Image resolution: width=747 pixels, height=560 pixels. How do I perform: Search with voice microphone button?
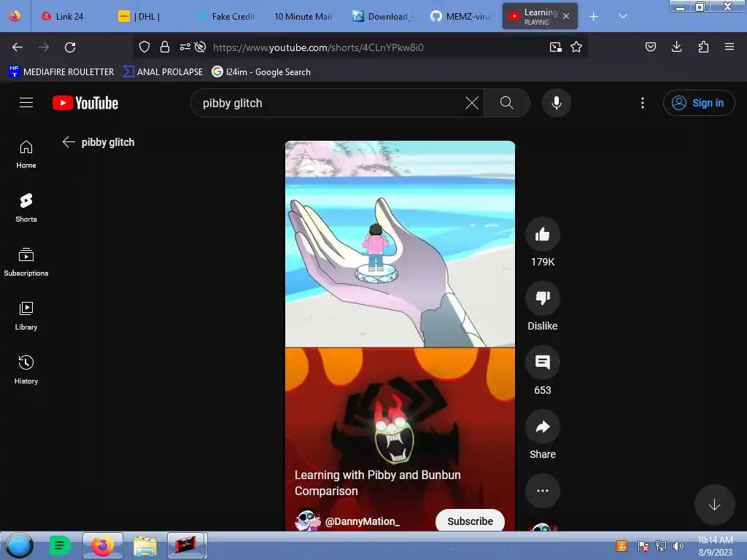pos(557,103)
